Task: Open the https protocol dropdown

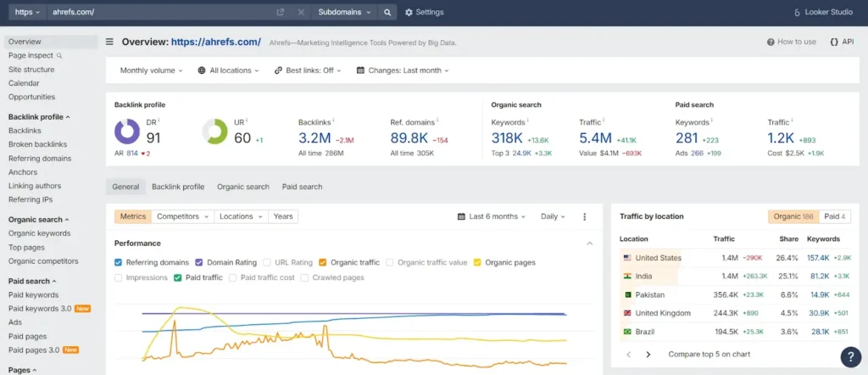Action: (x=27, y=12)
